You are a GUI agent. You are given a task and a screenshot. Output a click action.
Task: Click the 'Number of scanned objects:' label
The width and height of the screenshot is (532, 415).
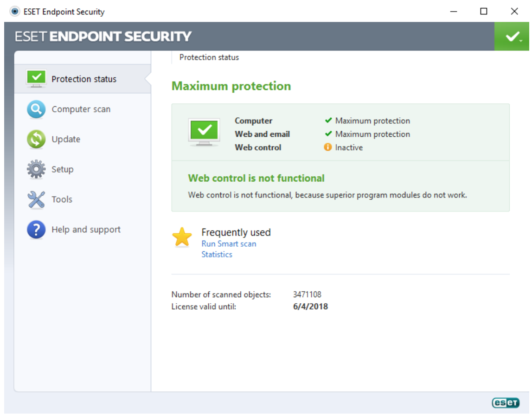click(x=221, y=294)
